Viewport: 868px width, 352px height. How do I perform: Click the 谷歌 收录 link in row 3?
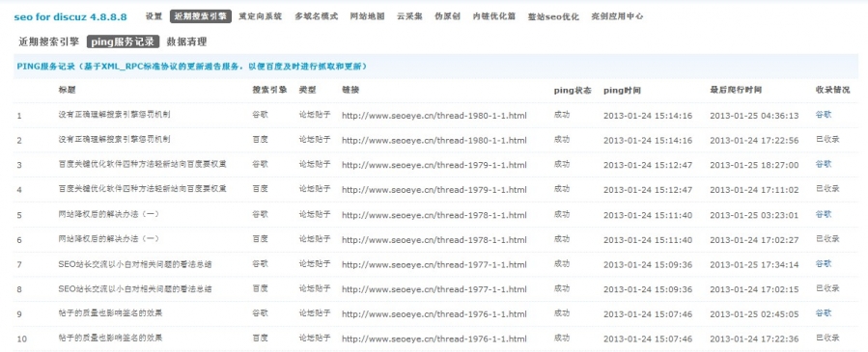tap(824, 164)
